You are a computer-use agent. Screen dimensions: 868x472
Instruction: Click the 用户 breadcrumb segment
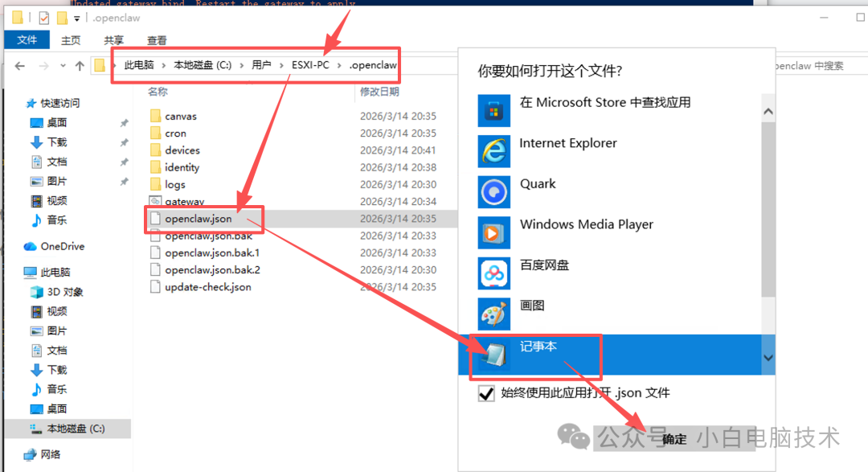tap(261, 65)
